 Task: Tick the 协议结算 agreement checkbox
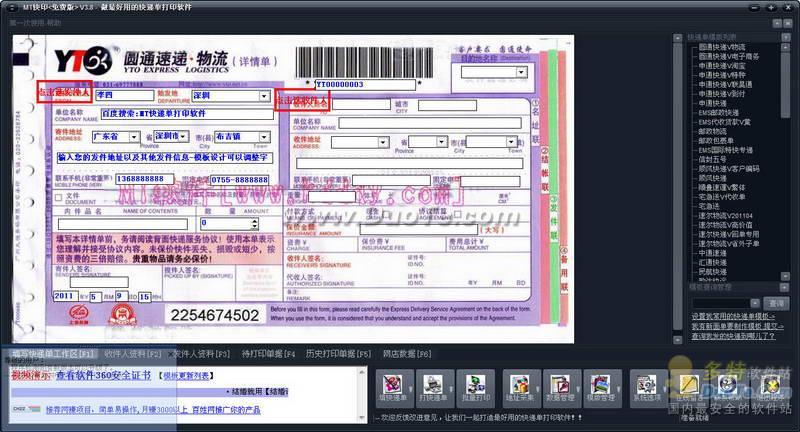point(458,214)
